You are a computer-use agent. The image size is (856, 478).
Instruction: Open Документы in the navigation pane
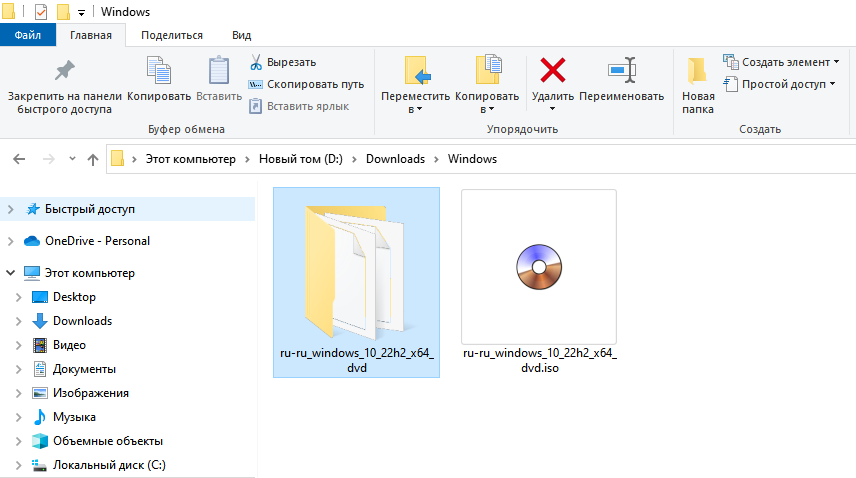tap(84, 369)
